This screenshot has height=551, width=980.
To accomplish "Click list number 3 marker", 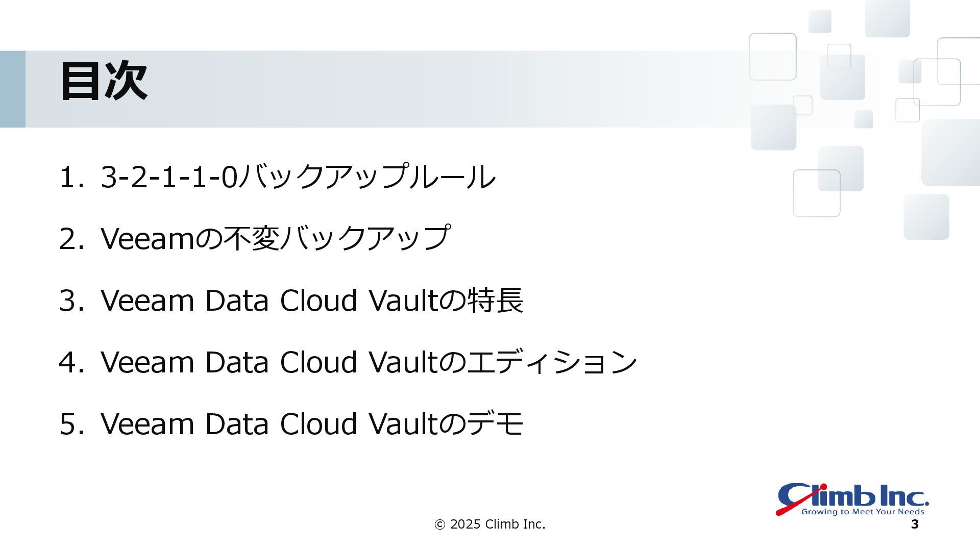I will 71,300.
